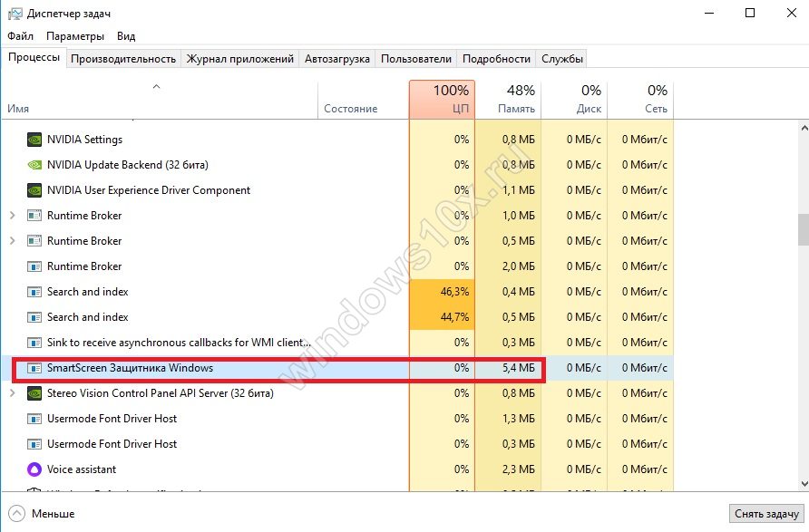809x532 pixels.
Task: Click the Stereo Vision Control Panel icon
Action: coord(34,393)
